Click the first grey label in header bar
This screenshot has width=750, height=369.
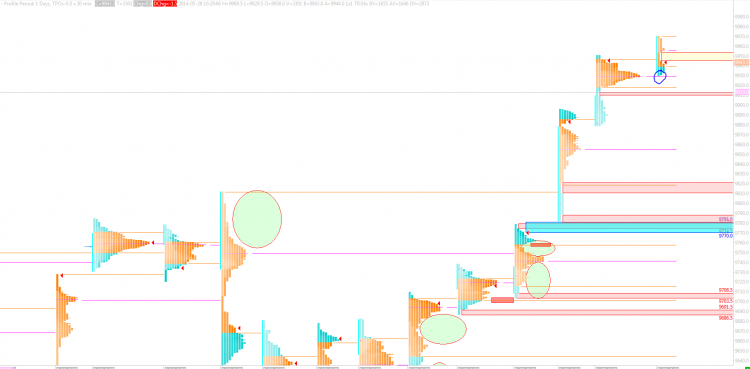tap(105, 3)
